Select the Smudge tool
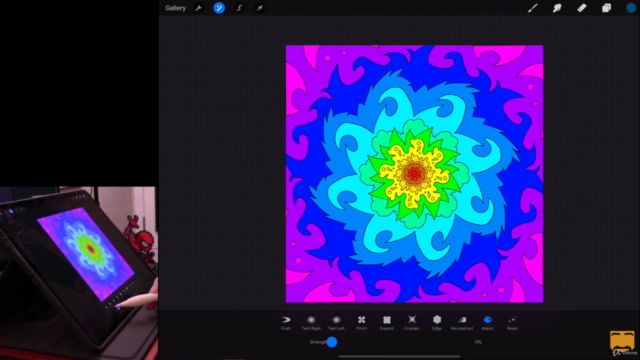 tap(557, 8)
